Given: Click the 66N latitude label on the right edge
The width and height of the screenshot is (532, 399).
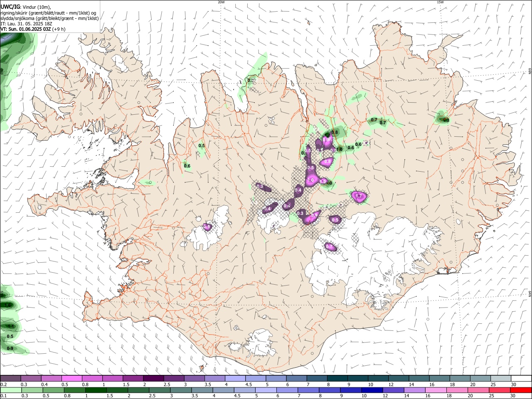Looking at the screenshot, I should (530, 71).
